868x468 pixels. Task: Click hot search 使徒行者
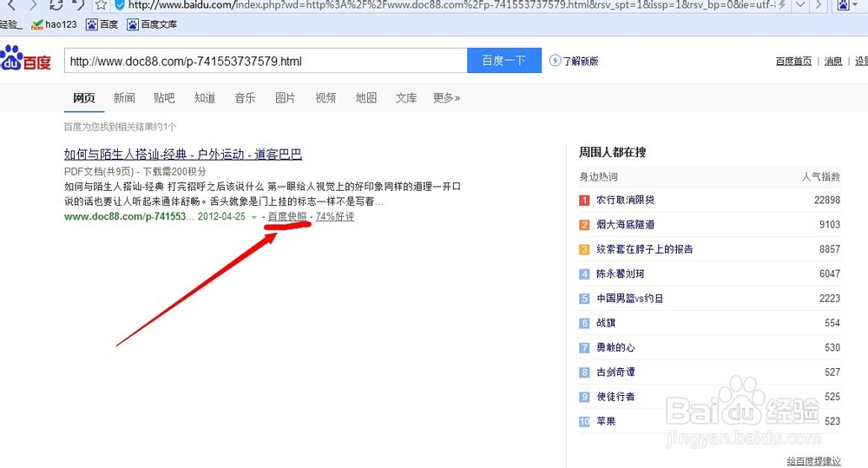[615, 397]
